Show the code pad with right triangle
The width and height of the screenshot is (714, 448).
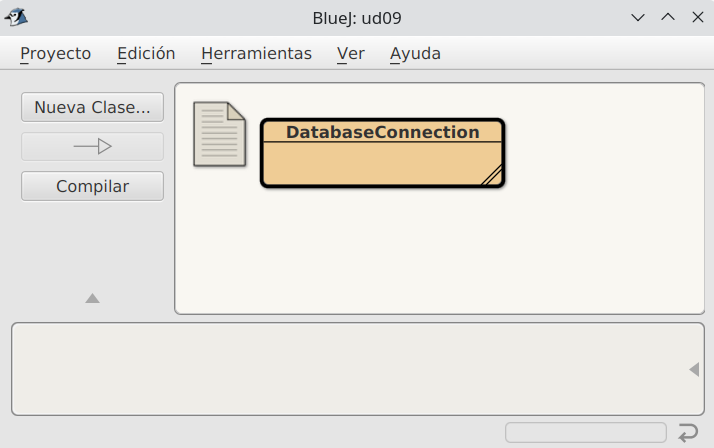tap(694, 370)
